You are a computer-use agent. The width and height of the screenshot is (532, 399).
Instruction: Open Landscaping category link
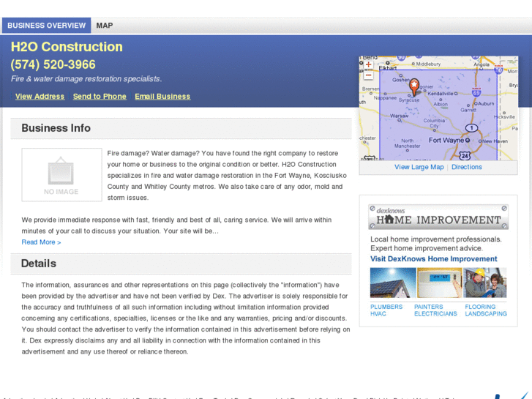[x=486, y=314]
